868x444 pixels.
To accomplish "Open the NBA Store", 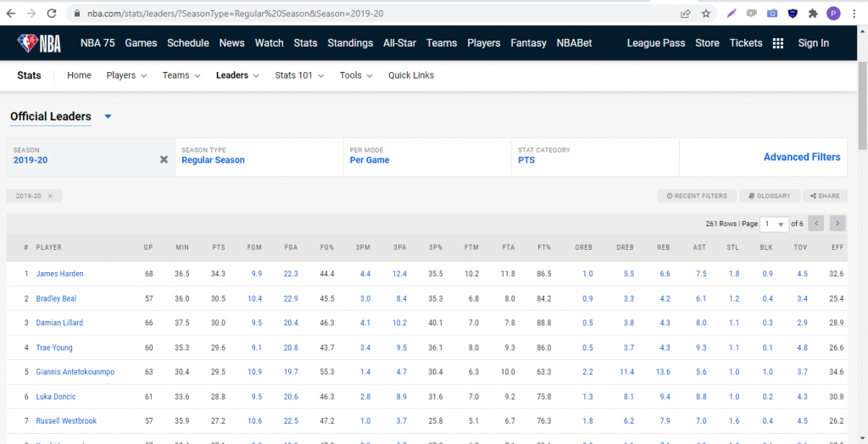I will (708, 43).
